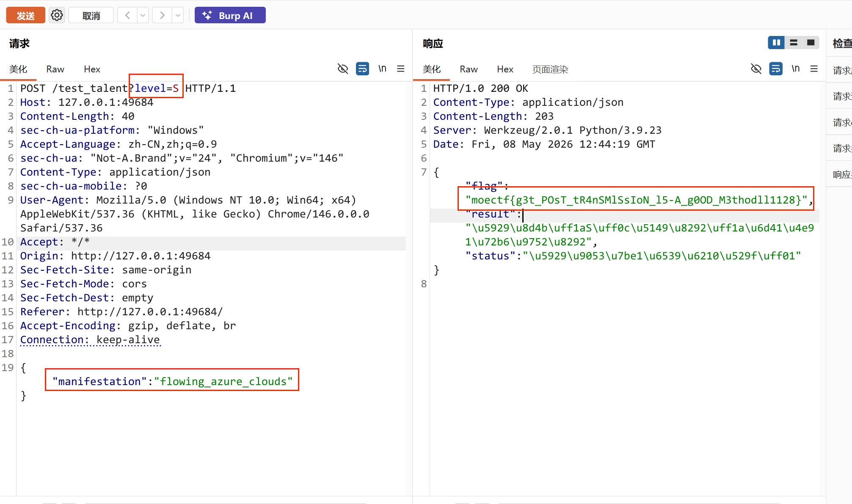Switch response view to Raw tab
852x504 pixels.
click(469, 69)
